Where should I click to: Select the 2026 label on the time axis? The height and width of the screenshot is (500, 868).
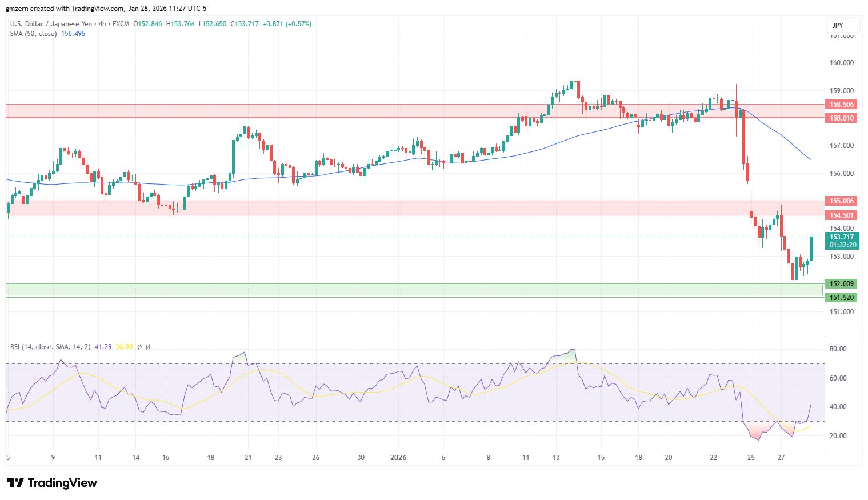pyautogui.click(x=398, y=458)
